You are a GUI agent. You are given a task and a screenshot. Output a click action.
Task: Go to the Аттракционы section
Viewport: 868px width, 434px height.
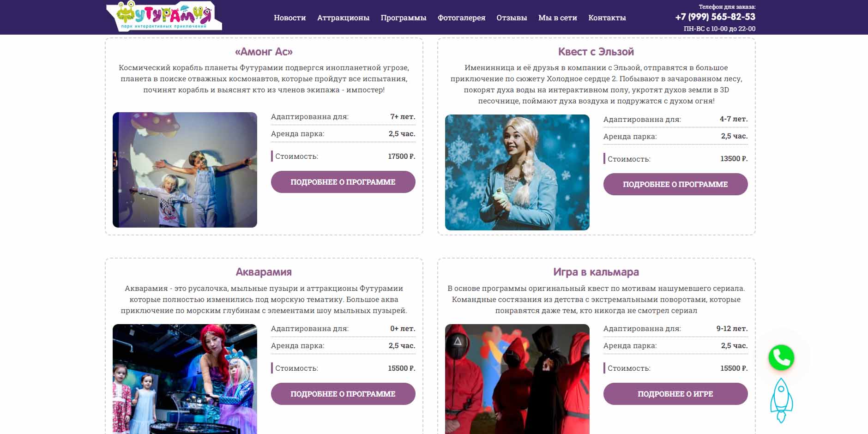(343, 18)
